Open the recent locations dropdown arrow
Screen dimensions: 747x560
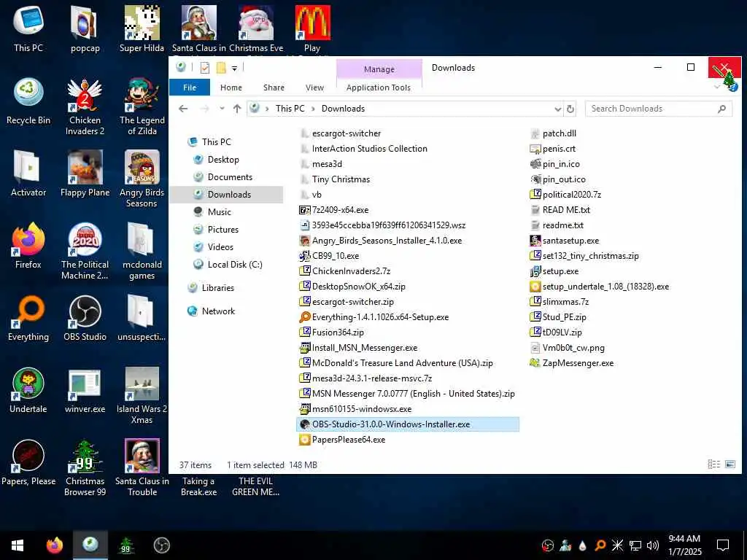(x=222, y=109)
